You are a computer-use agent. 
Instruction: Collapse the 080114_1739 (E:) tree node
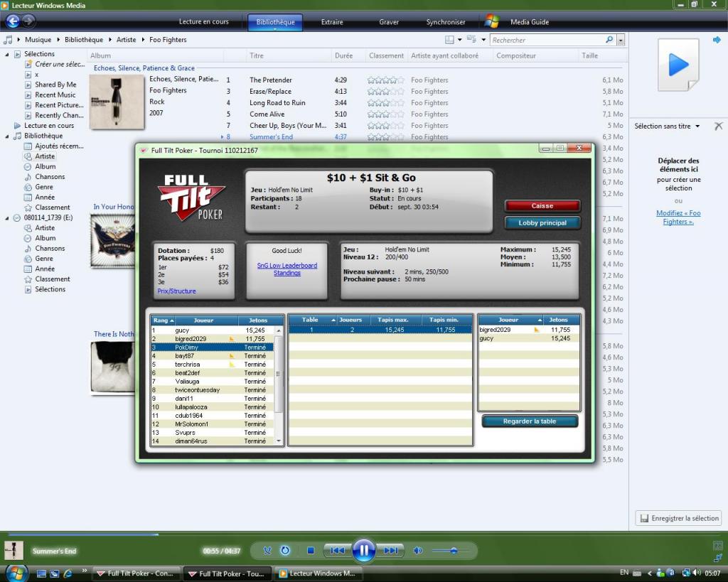click(x=7, y=217)
